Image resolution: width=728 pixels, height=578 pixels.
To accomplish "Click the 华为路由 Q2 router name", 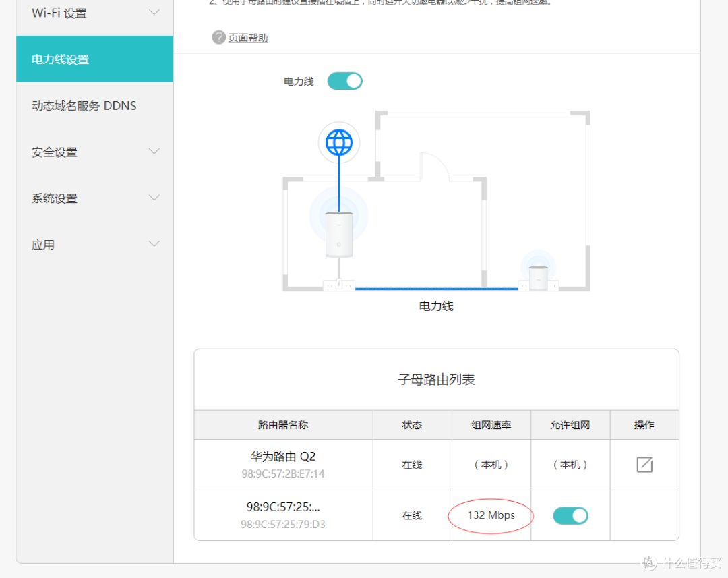I will coord(283,457).
